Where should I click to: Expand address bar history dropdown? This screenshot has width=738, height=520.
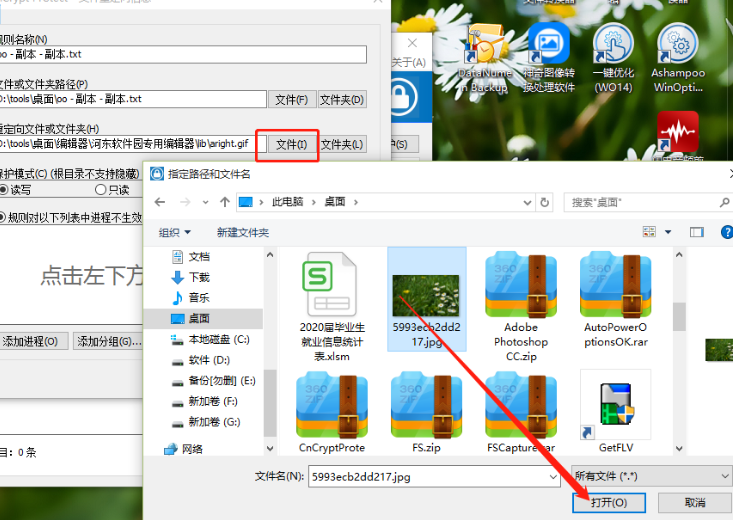coord(527,203)
